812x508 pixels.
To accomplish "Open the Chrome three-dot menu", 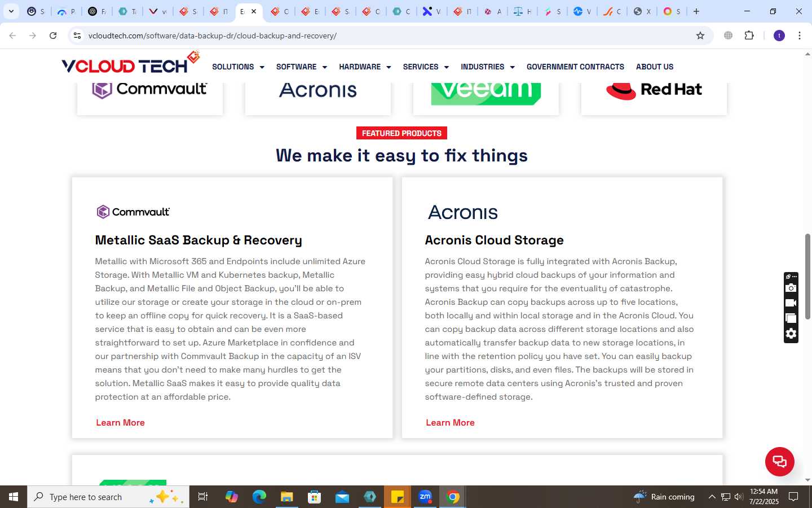I will coord(799,36).
